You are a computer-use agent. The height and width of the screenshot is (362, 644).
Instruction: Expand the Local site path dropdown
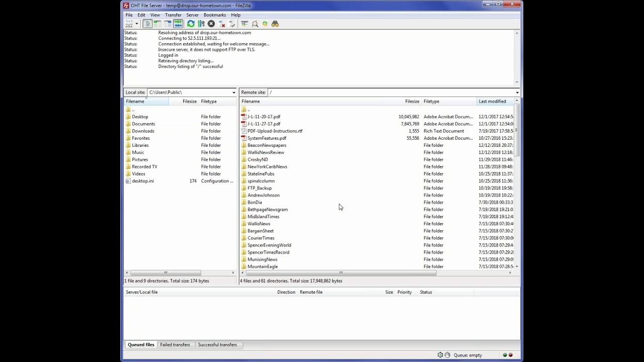[233, 93]
